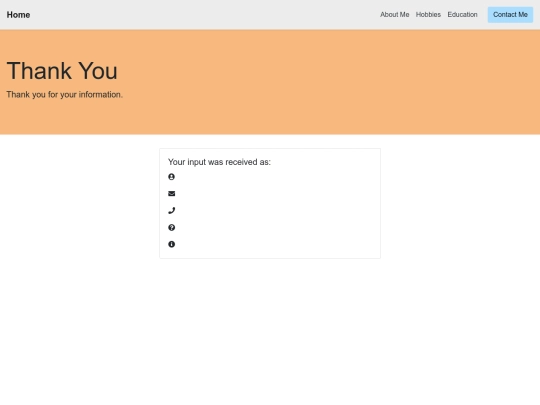
Task: Go to the Home link
Action: point(18,15)
